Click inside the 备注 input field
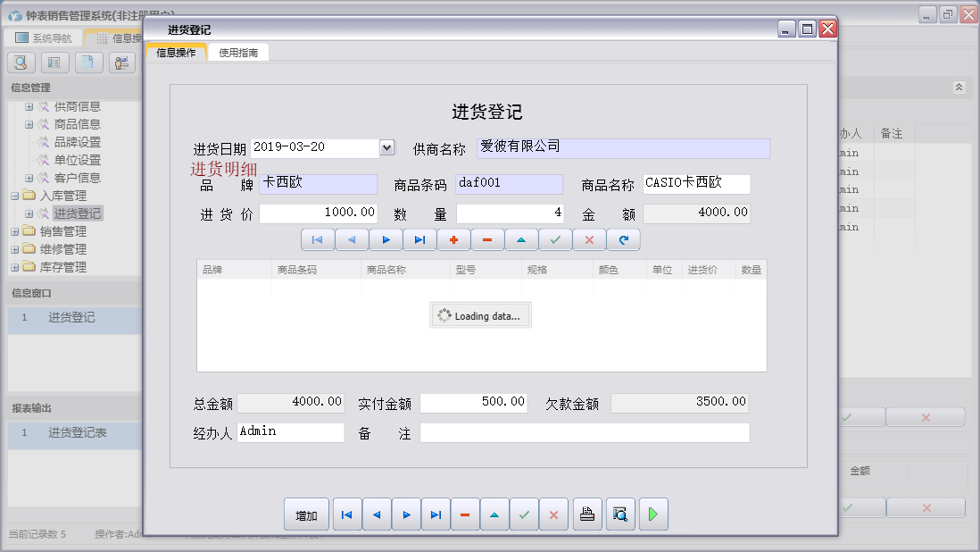This screenshot has height=552, width=980. tap(585, 432)
